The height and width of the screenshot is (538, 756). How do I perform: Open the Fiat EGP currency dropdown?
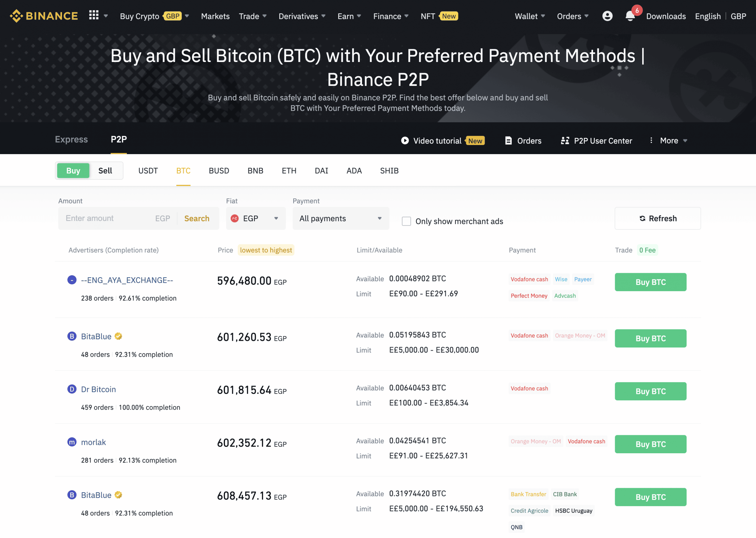click(256, 218)
